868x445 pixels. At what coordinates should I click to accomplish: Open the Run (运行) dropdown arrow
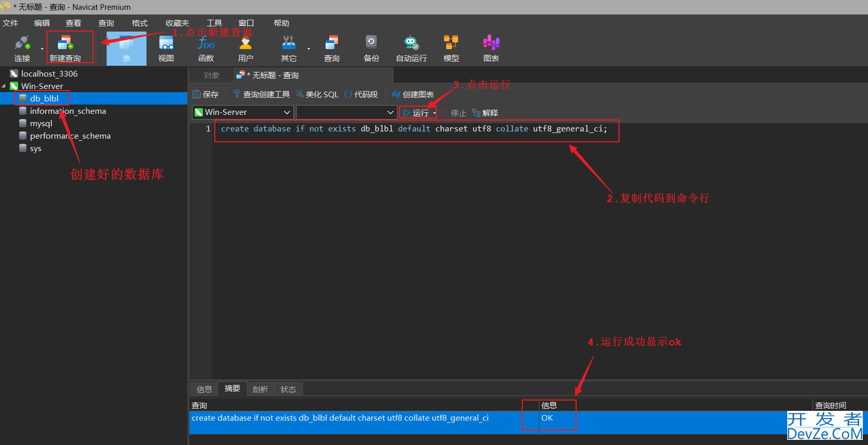[x=434, y=113]
